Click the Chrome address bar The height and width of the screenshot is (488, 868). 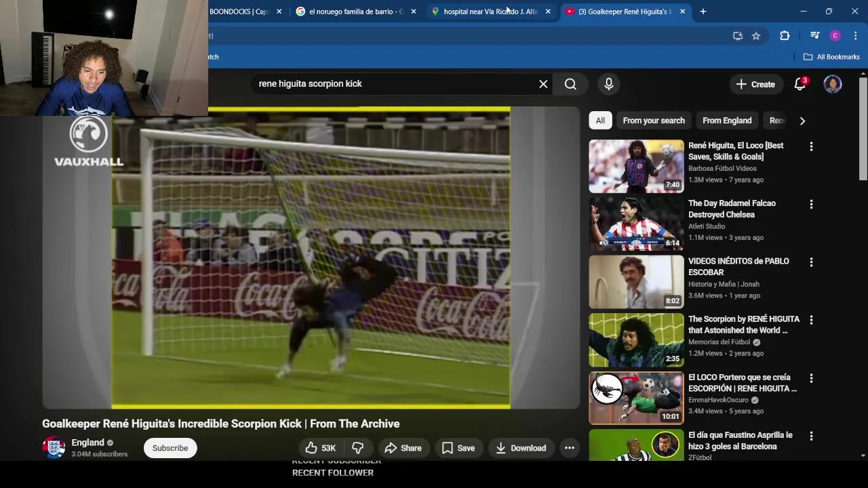click(x=468, y=36)
